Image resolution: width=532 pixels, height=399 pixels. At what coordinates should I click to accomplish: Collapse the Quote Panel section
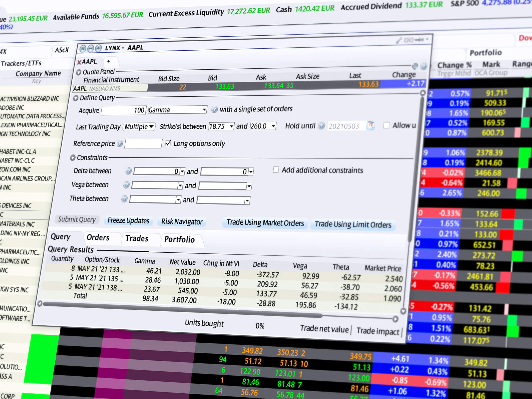click(79, 72)
